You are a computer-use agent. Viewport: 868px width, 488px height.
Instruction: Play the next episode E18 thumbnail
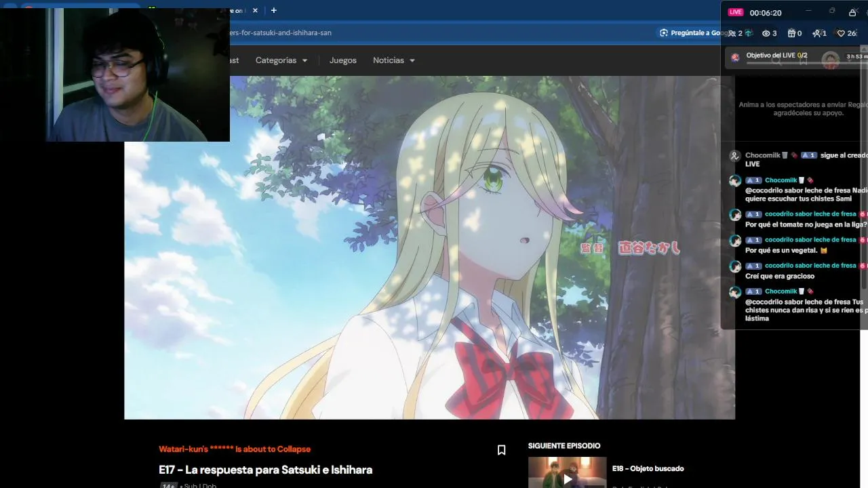click(x=567, y=472)
